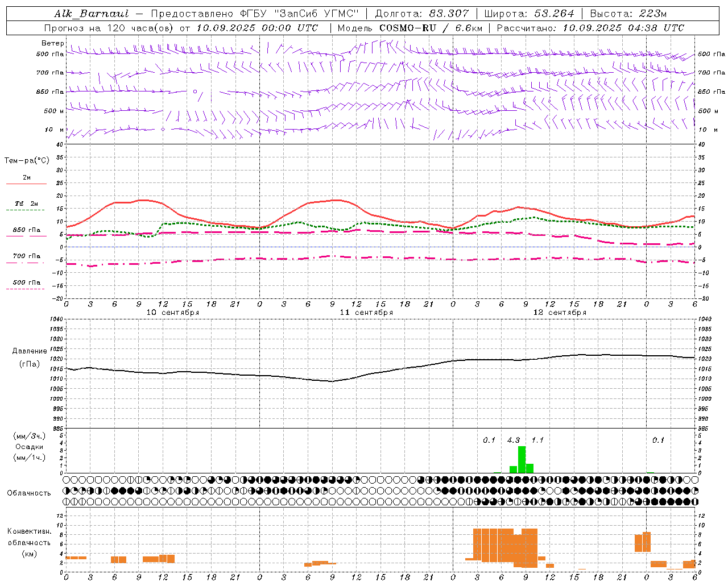Click the 'Высота: 223м' header value
728x582 pixels.
click(628, 14)
